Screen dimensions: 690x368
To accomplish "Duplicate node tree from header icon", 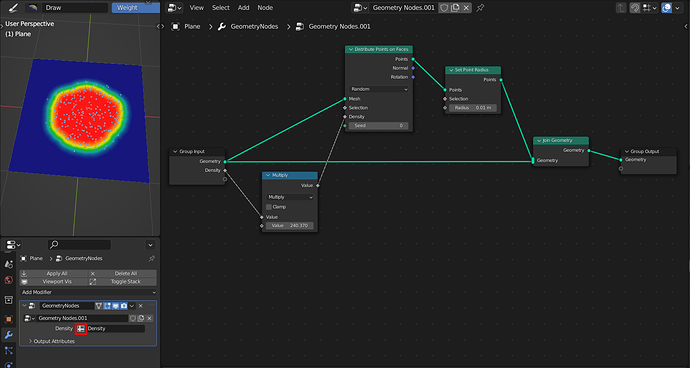I will [455, 8].
